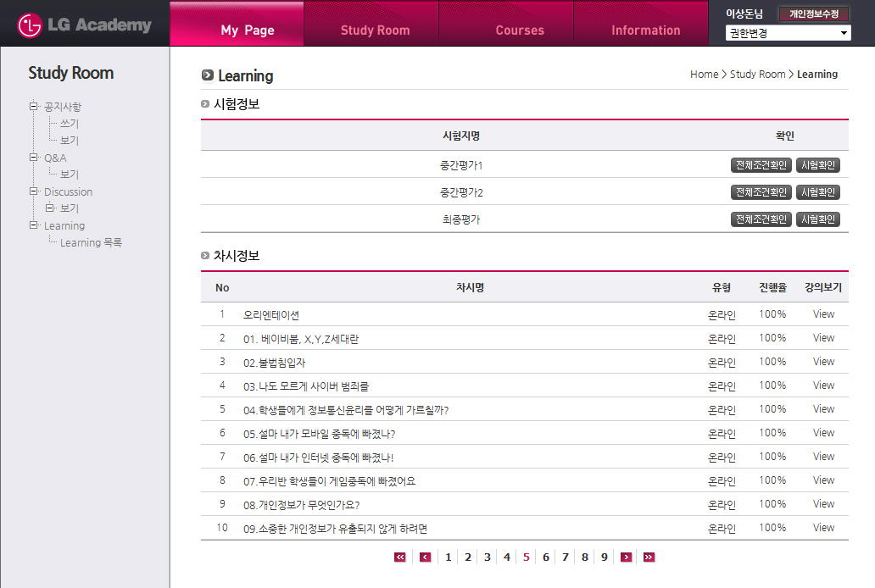The height and width of the screenshot is (588, 875).
Task: View the 오리엔테이션 lecture
Action: point(823,314)
